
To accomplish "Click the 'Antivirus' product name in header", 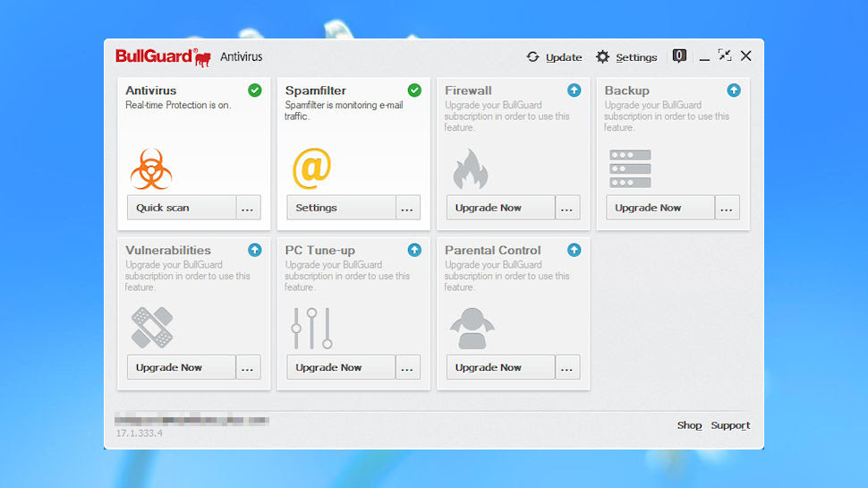I will [x=242, y=56].
